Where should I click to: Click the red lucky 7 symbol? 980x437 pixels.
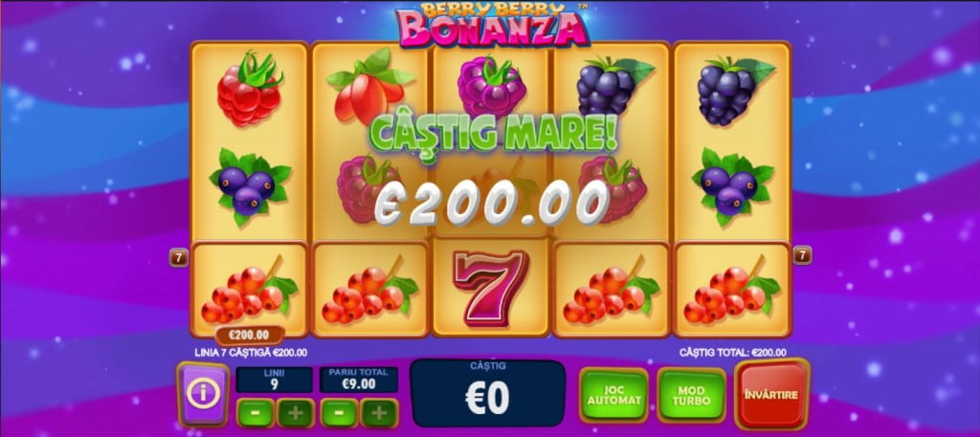491,288
